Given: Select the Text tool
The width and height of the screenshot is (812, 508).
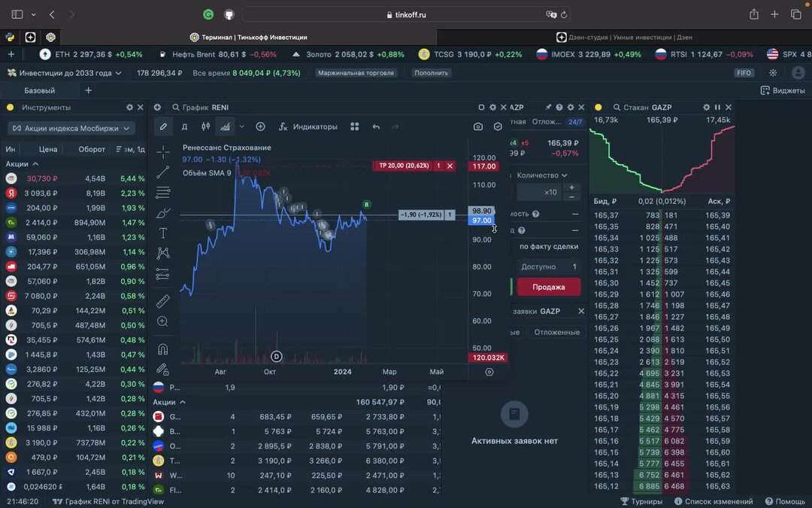Looking at the screenshot, I should click(163, 233).
